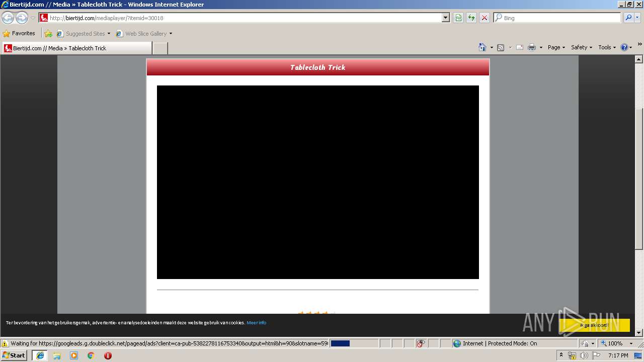Expand the command bar overflow chevron

tap(640, 44)
